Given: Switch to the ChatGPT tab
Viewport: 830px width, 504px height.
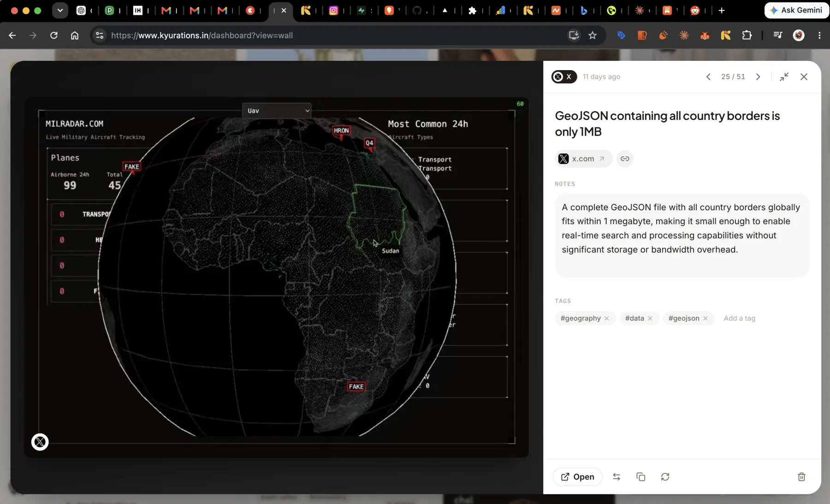Looking at the screenshot, I should click(81, 10).
